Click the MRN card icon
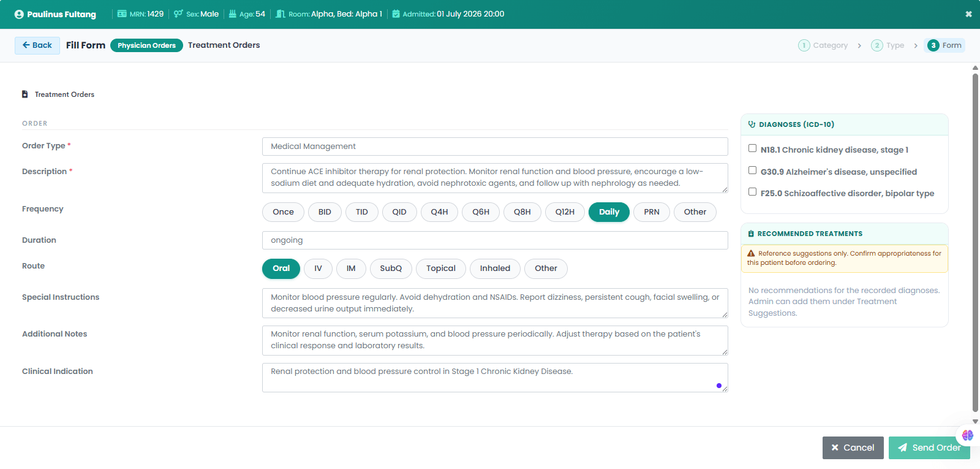This screenshot has height=469, width=980. pos(122,13)
